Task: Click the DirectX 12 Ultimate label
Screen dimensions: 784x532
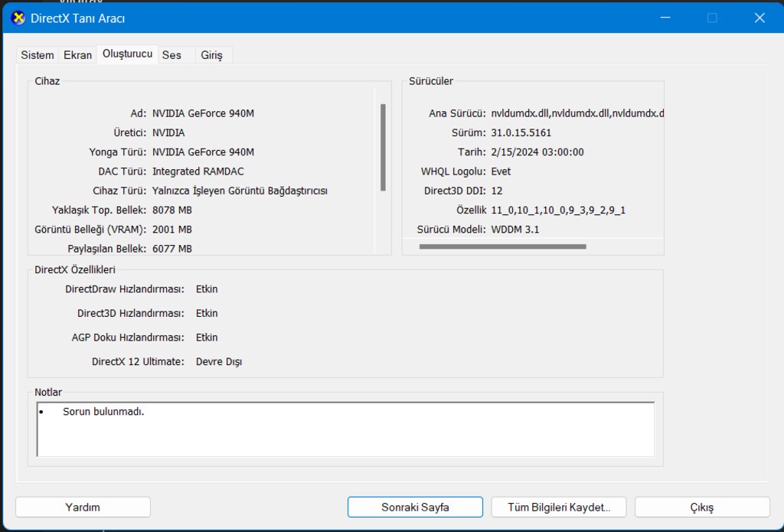Action: click(x=138, y=361)
